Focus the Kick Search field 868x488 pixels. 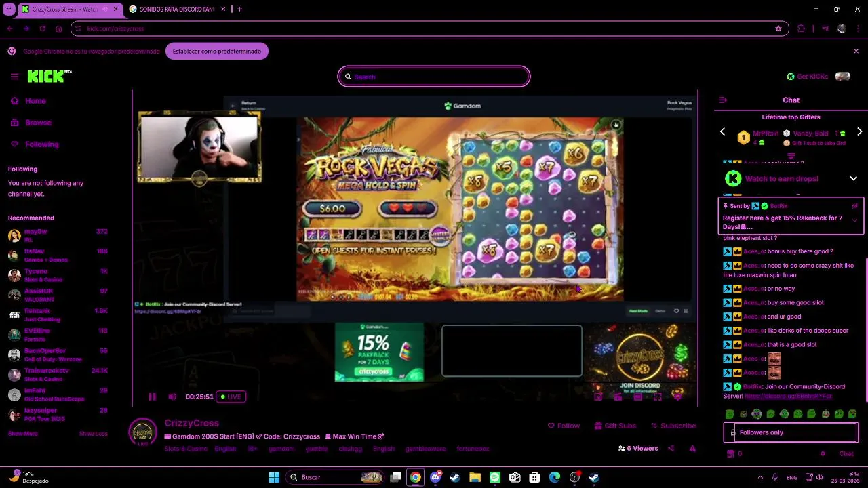pos(434,77)
